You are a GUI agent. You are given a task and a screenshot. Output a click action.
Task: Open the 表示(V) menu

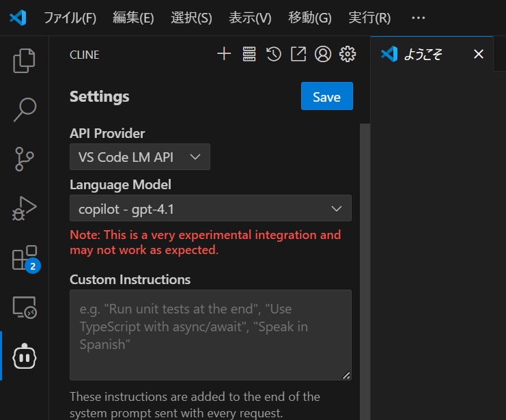250,18
